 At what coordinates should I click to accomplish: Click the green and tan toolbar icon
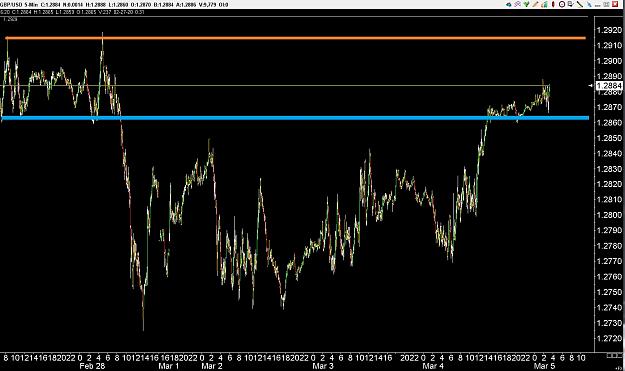tap(544, 4)
